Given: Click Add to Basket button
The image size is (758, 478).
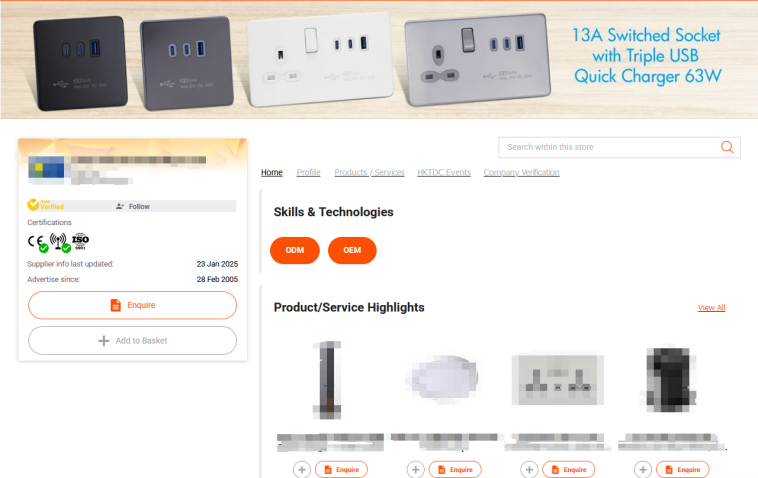Looking at the screenshot, I should pyautogui.click(x=132, y=341).
